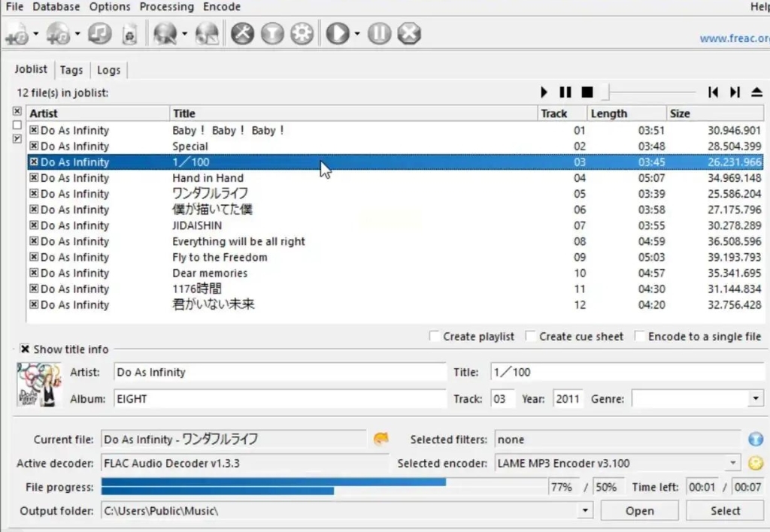
Task: Click the eject disc icon
Action: coord(756,92)
